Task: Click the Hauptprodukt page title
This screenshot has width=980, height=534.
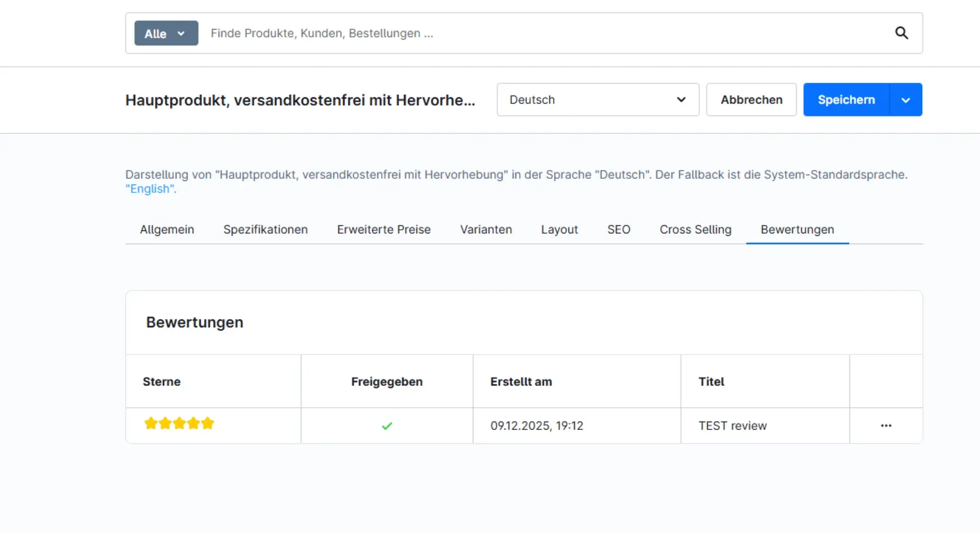Action: [x=300, y=100]
